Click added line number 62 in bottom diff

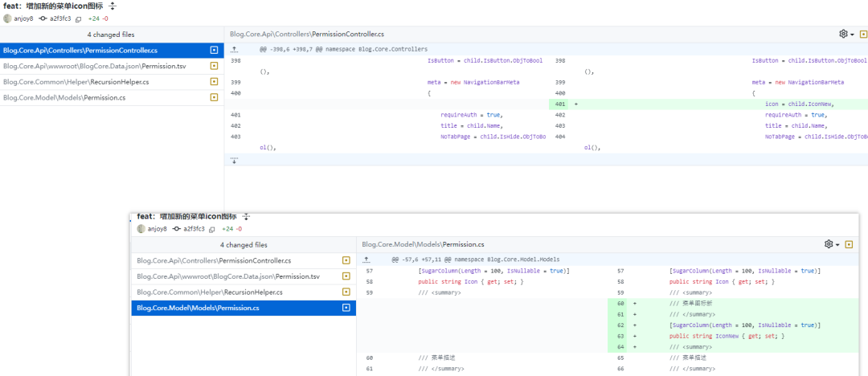tap(620, 325)
